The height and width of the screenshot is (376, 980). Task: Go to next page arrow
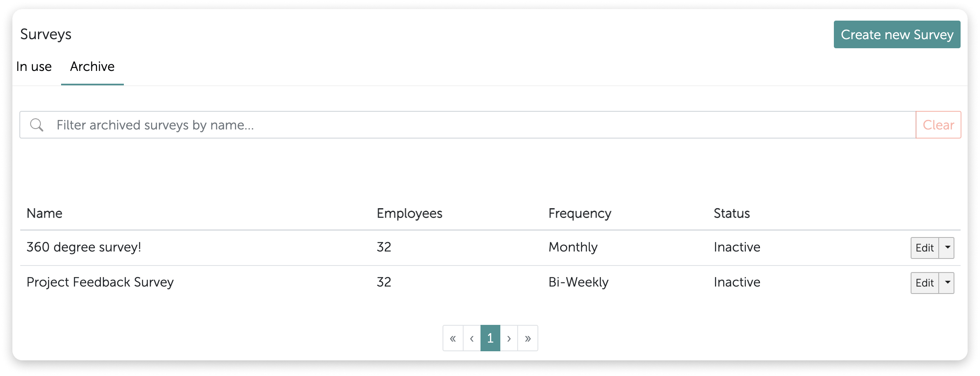coord(509,338)
